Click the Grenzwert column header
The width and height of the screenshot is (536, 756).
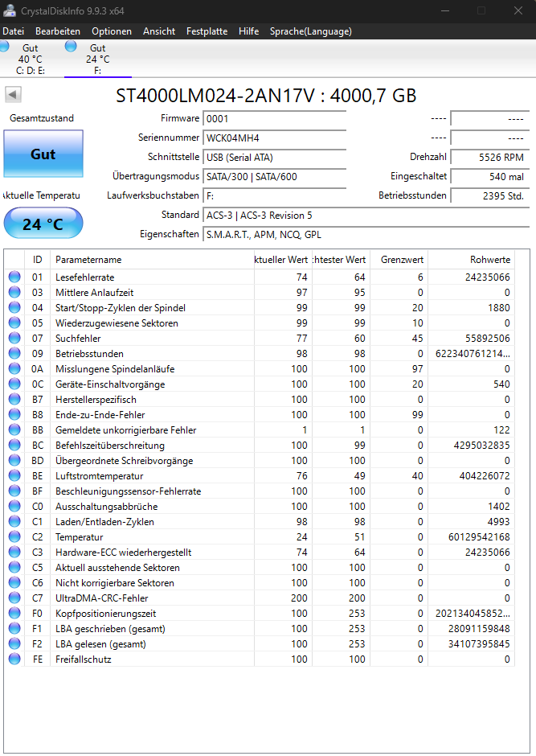pos(399,260)
